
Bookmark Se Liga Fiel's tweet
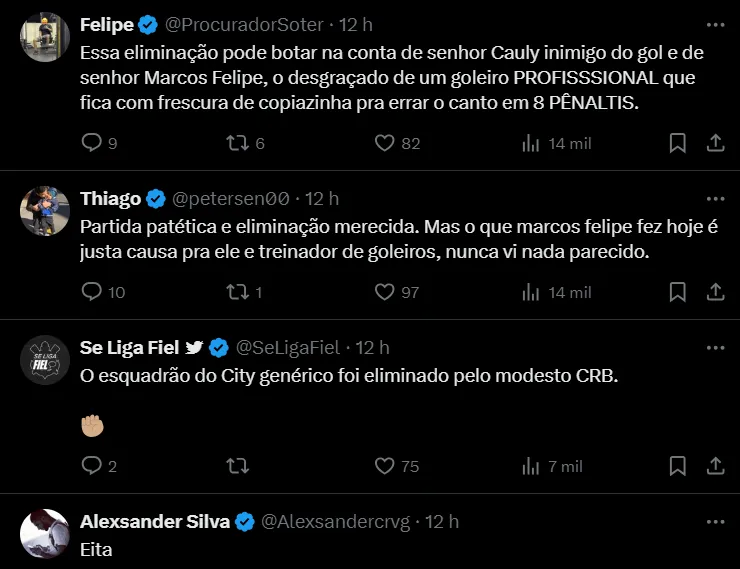[x=678, y=466]
